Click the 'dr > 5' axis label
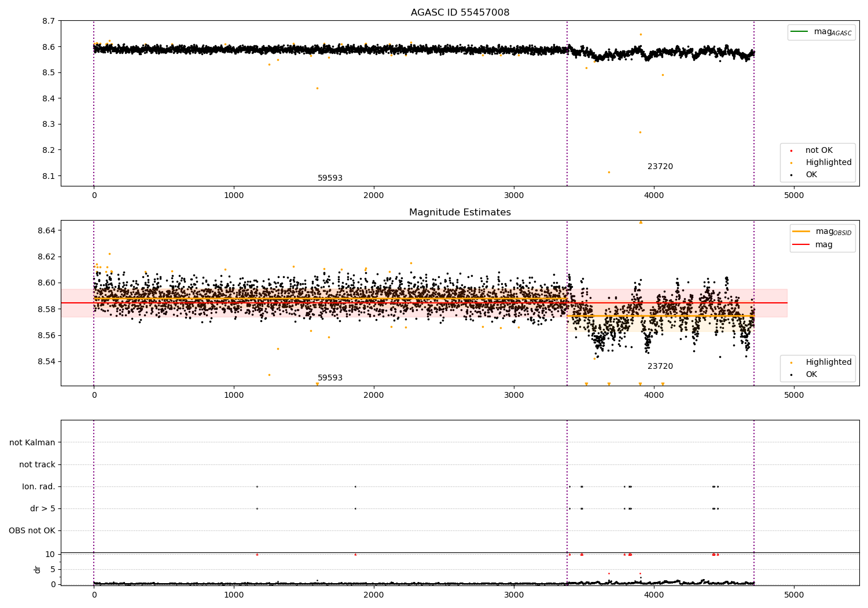The image size is (868, 608). click(x=43, y=508)
